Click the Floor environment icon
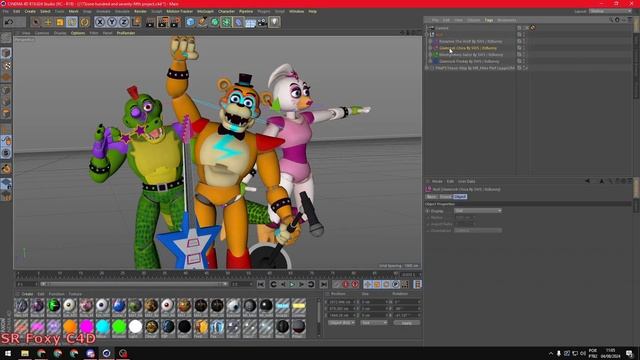The image size is (640, 360). pos(251,22)
